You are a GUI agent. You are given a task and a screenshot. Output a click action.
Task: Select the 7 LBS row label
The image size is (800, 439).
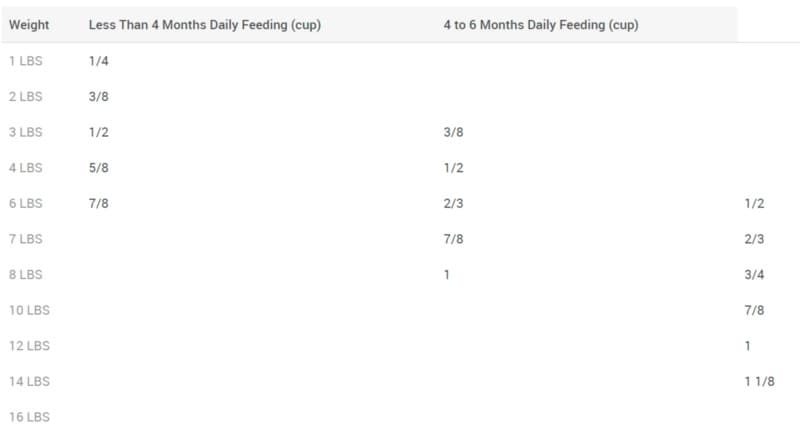point(26,239)
